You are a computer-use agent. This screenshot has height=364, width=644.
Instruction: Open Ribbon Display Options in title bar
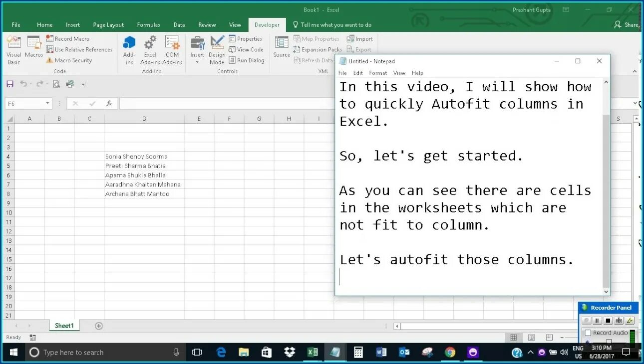click(566, 10)
